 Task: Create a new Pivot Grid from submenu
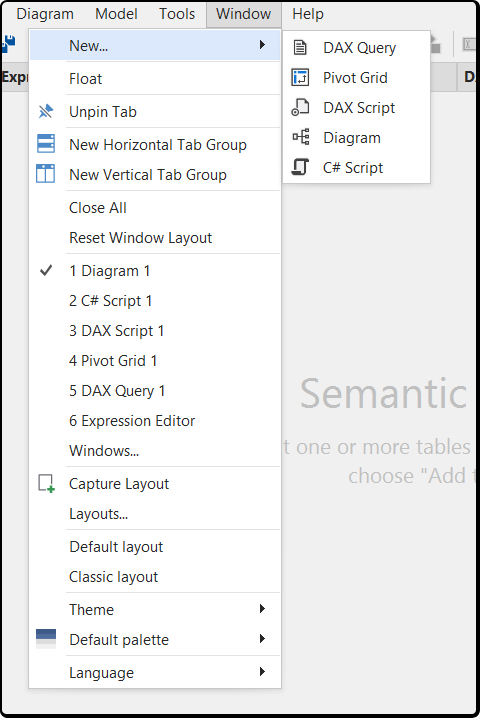point(356,78)
